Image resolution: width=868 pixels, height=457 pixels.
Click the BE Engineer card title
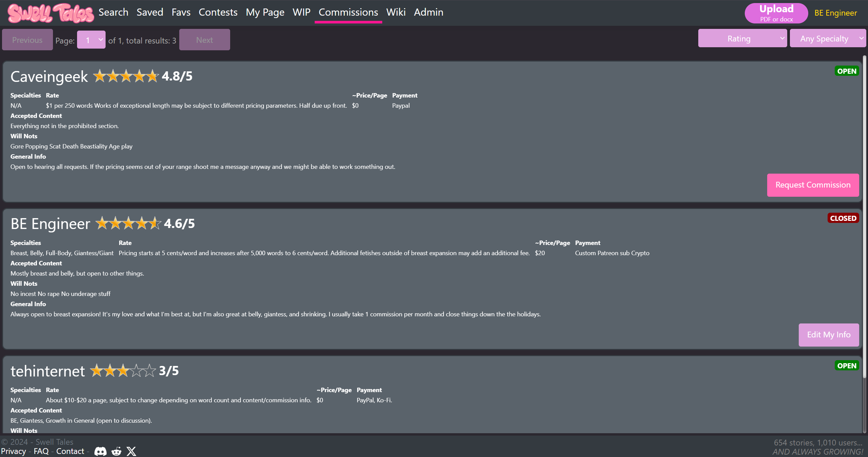point(50,224)
